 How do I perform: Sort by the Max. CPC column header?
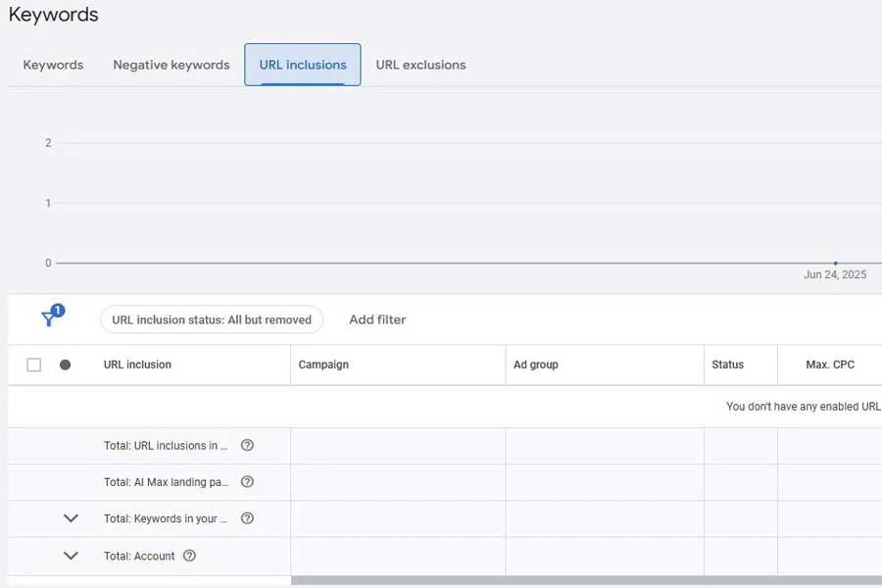click(x=830, y=365)
